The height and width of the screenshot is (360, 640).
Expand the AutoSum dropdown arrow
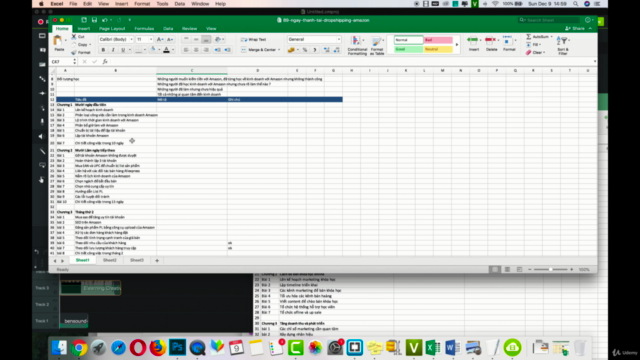click(x=551, y=37)
